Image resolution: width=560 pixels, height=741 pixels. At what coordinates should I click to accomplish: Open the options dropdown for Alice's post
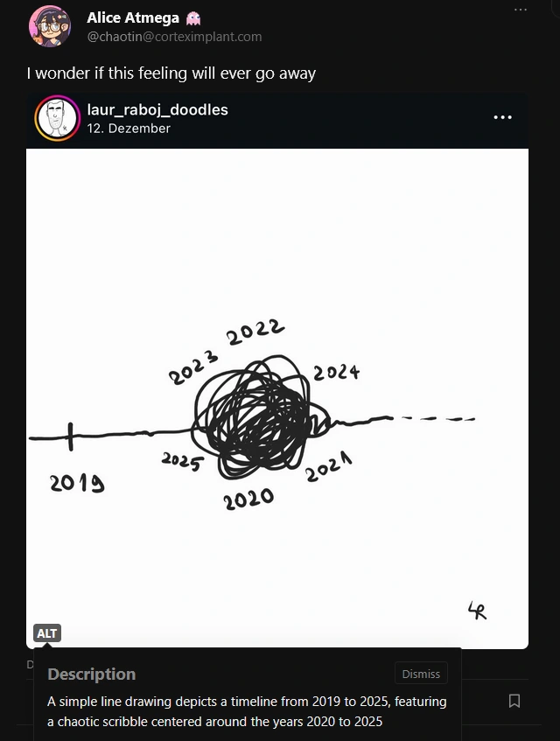521,9
